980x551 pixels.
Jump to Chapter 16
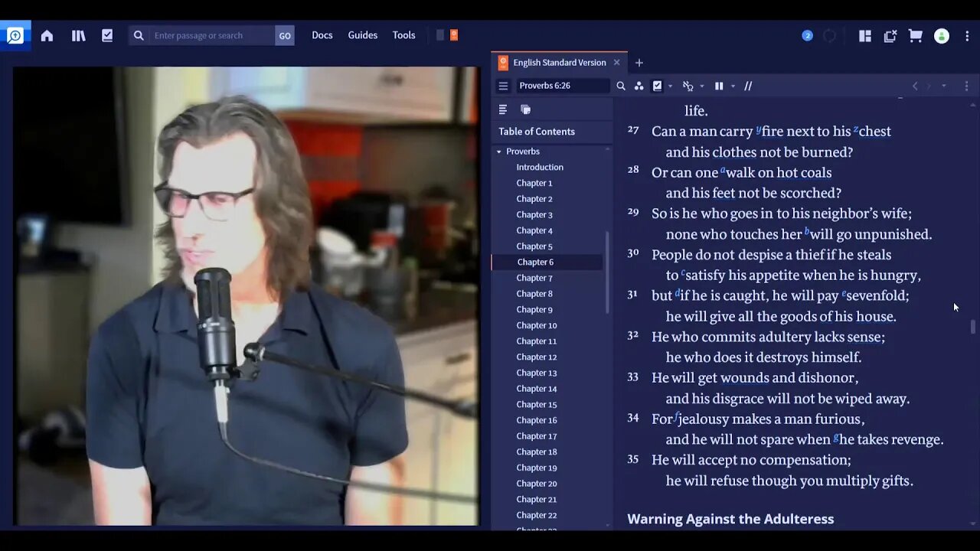click(537, 420)
